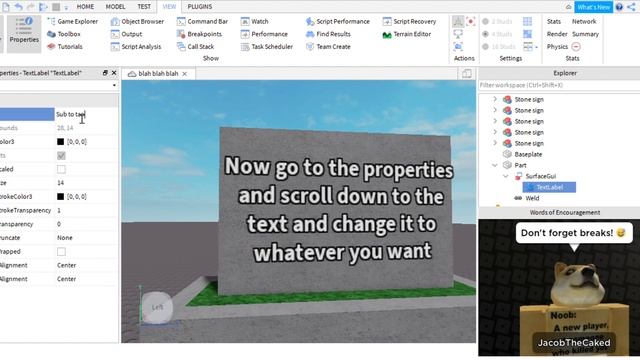Click the What's New button
640x360 pixels.
point(593,7)
